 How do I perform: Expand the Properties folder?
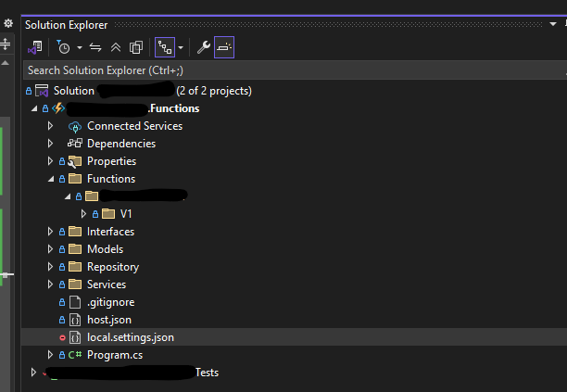(50, 161)
